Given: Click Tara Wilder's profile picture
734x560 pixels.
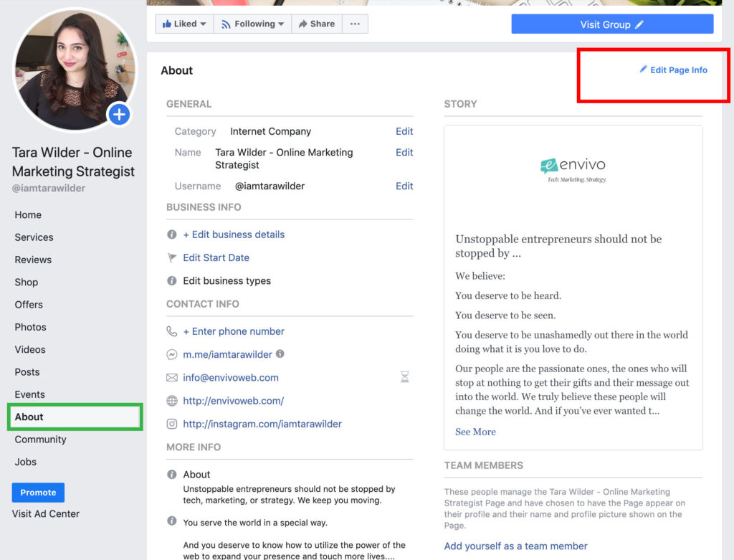Looking at the screenshot, I should coord(75,70).
